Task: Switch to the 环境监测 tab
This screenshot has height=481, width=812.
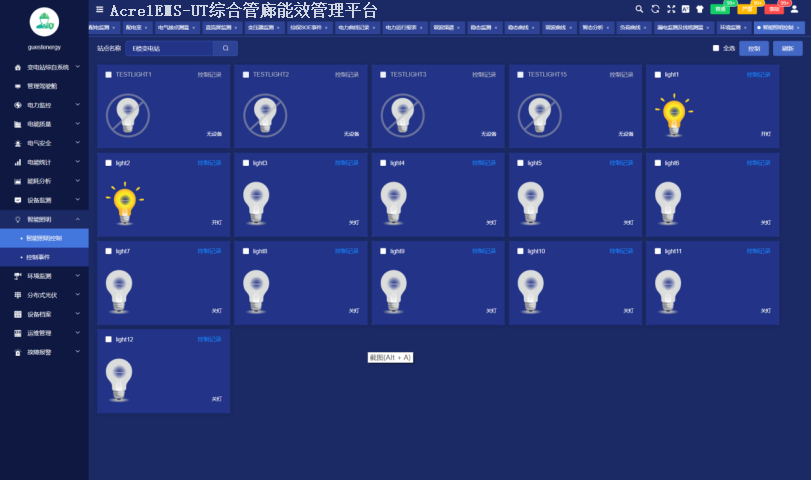Action: click(x=730, y=28)
